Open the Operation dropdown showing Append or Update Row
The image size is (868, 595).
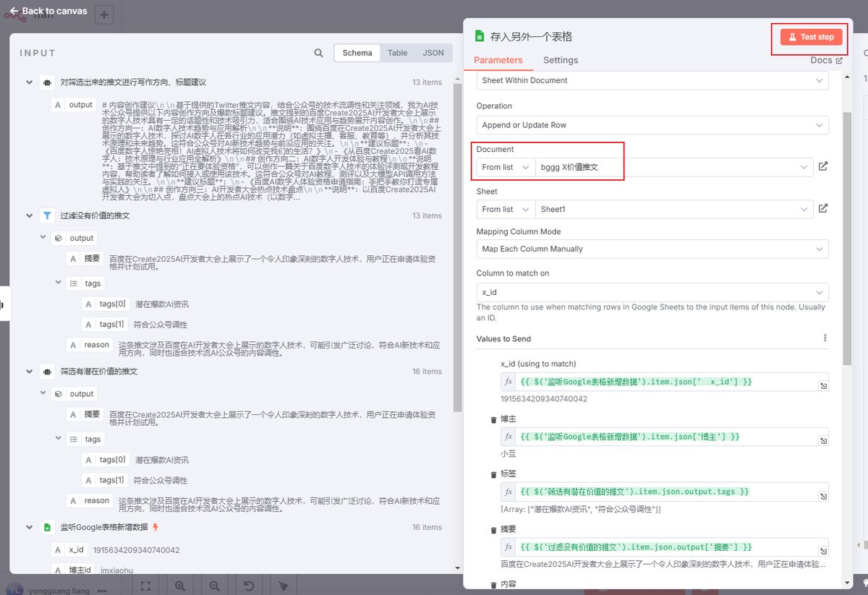pos(651,126)
